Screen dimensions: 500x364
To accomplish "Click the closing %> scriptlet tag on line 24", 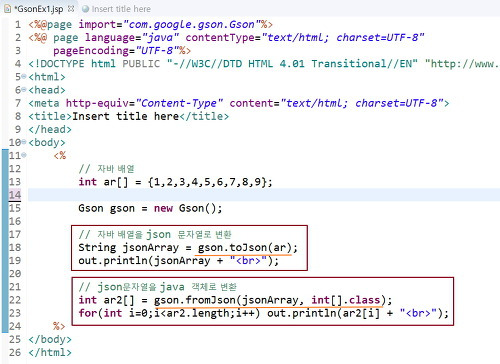I will click(x=59, y=326).
